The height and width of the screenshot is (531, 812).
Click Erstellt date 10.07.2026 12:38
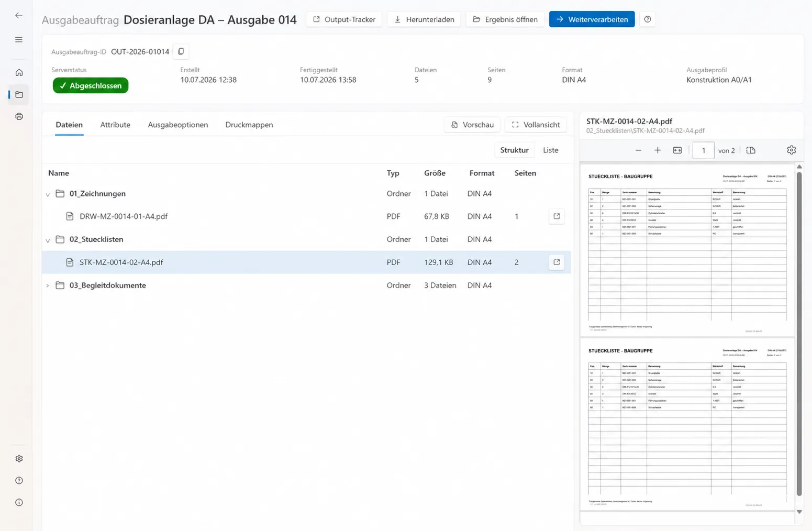208,80
